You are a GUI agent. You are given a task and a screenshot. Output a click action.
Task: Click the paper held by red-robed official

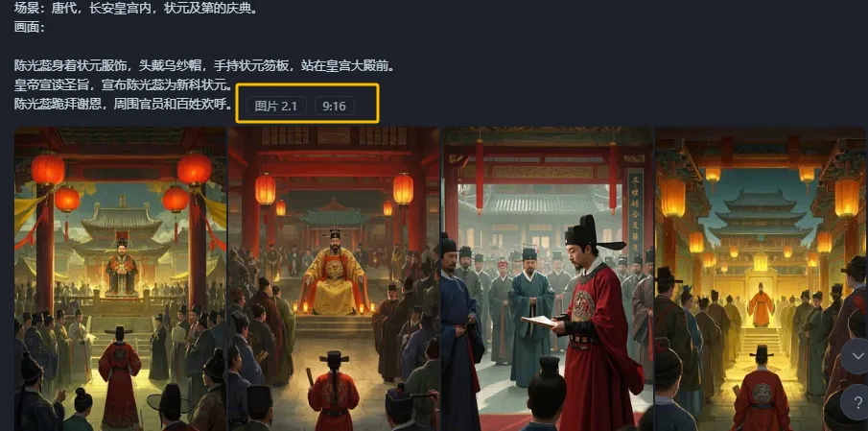click(539, 321)
